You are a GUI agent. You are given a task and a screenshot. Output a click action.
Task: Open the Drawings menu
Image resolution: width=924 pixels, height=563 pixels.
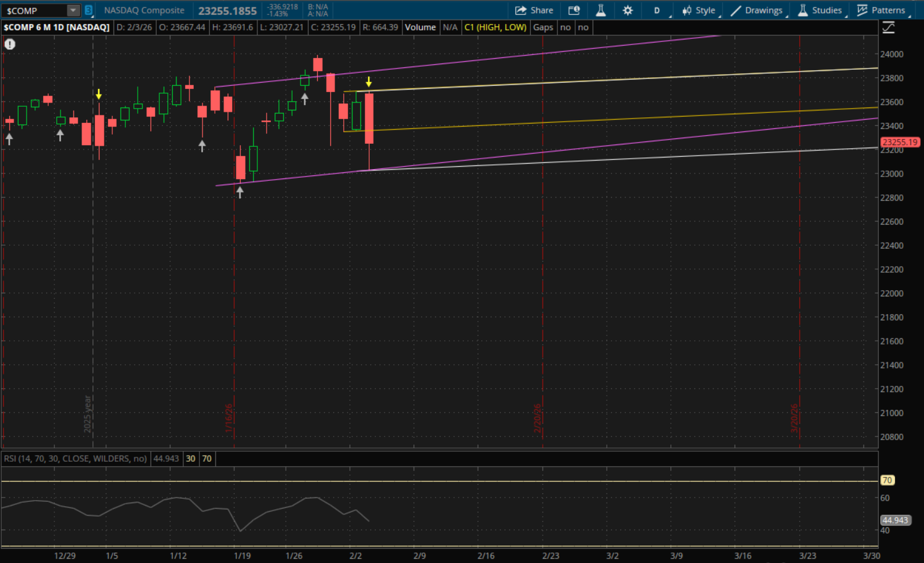(757, 10)
